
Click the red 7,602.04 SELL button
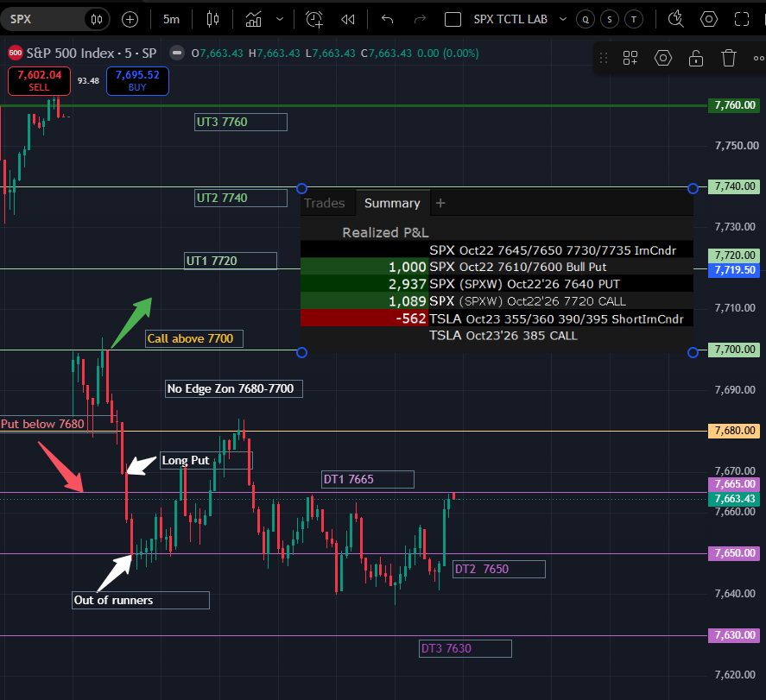(39, 81)
